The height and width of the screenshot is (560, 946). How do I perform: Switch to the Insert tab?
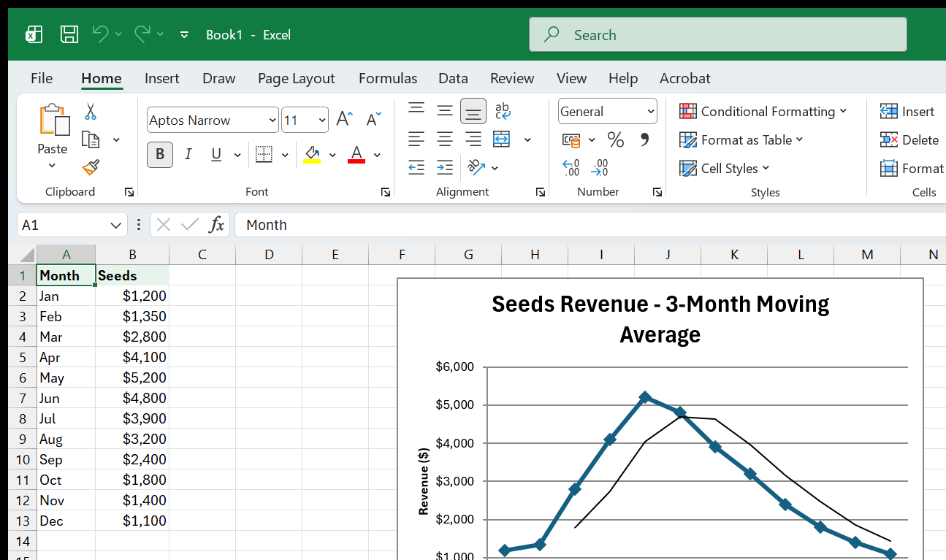coord(162,78)
